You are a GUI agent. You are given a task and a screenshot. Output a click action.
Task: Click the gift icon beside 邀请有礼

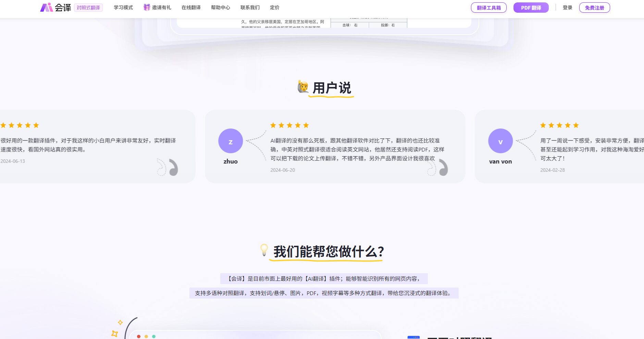[x=146, y=7]
